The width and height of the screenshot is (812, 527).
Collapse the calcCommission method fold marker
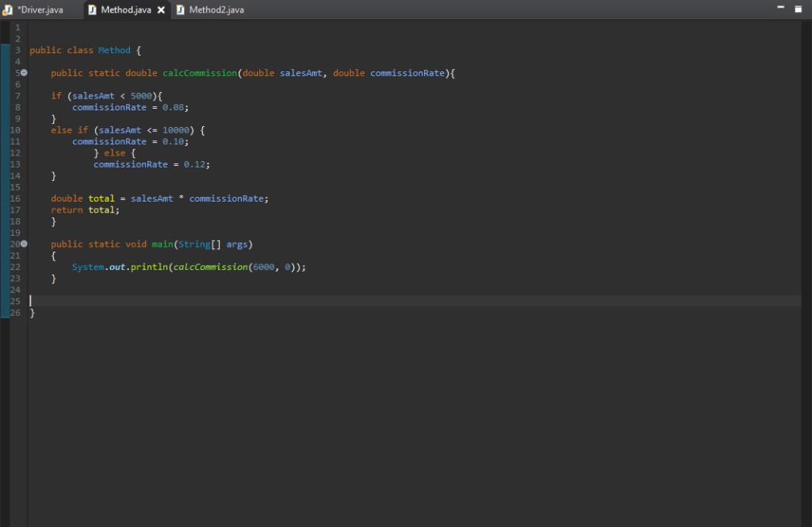coord(24,73)
